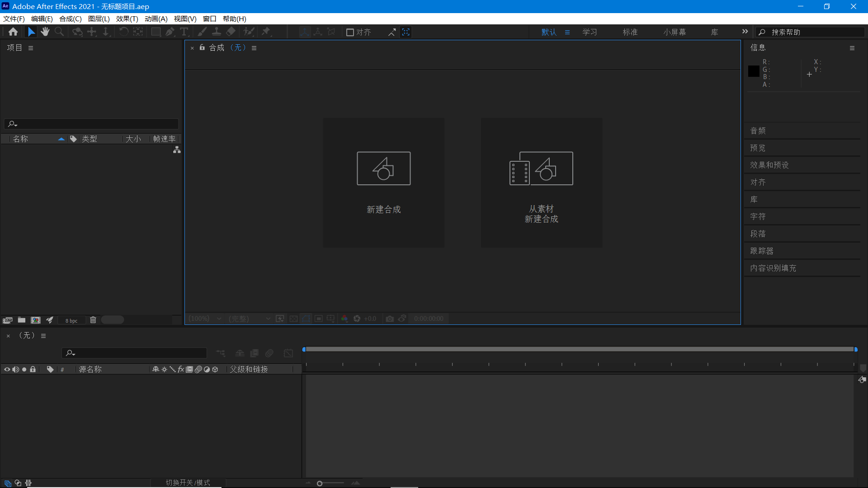The image size is (868, 488).
Task: Select the Eraser tool
Action: coord(231,32)
